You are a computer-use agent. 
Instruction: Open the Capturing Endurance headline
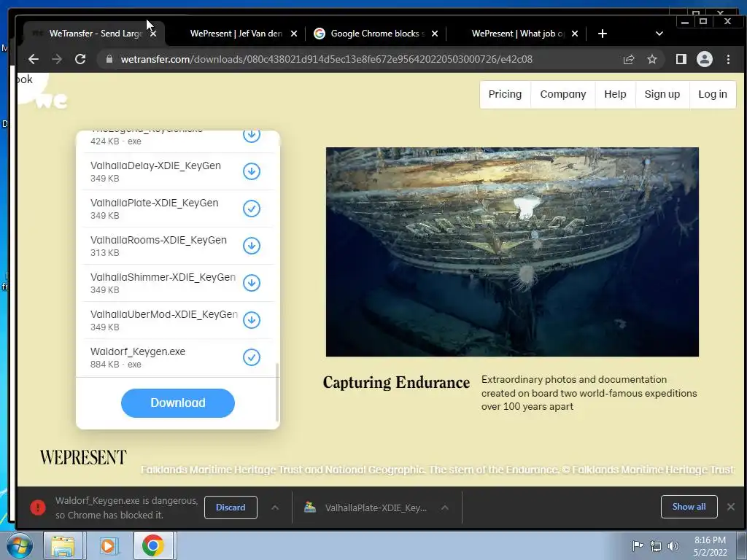pos(396,382)
